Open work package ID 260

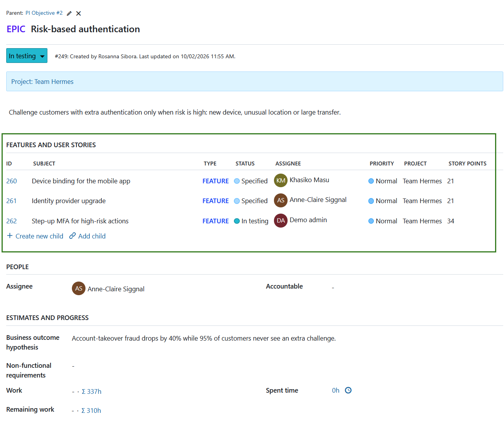click(x=12, y=181)
